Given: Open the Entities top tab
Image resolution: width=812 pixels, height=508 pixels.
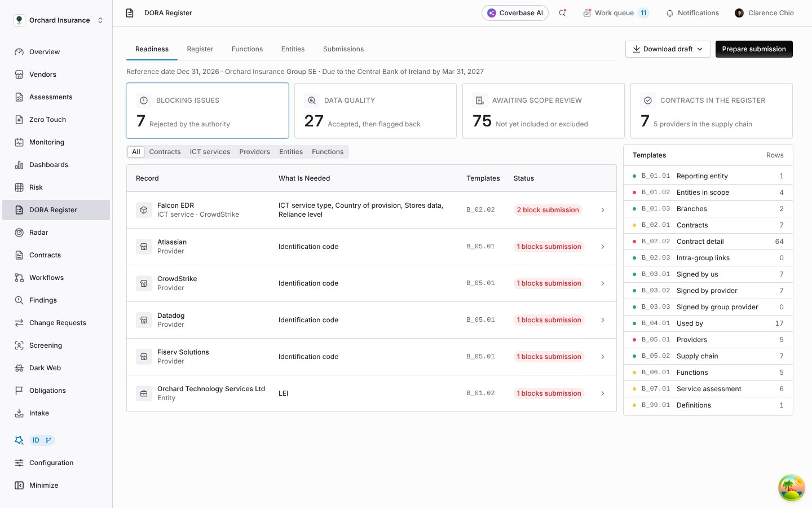Looking at the screenshot, I should (x=293, y=49).
